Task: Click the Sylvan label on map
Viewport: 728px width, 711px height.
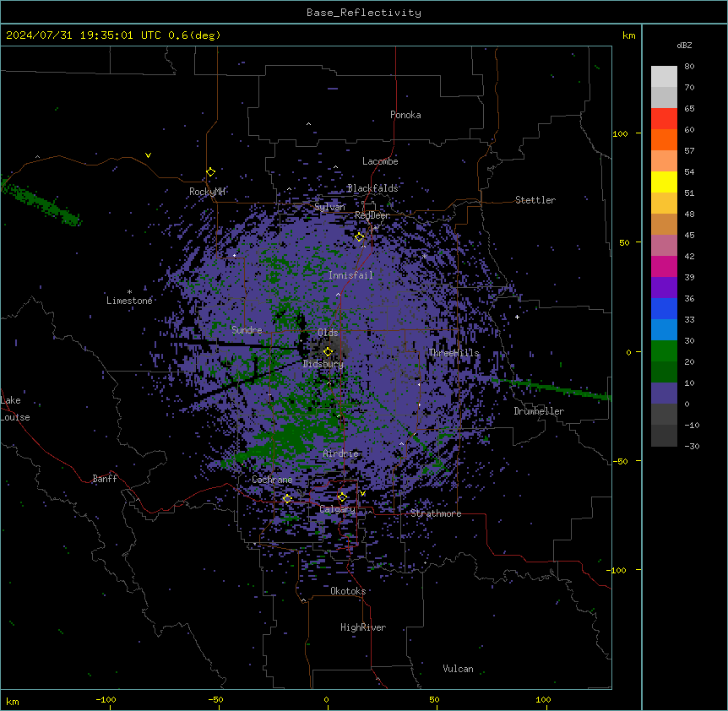Action: point(329,207)
